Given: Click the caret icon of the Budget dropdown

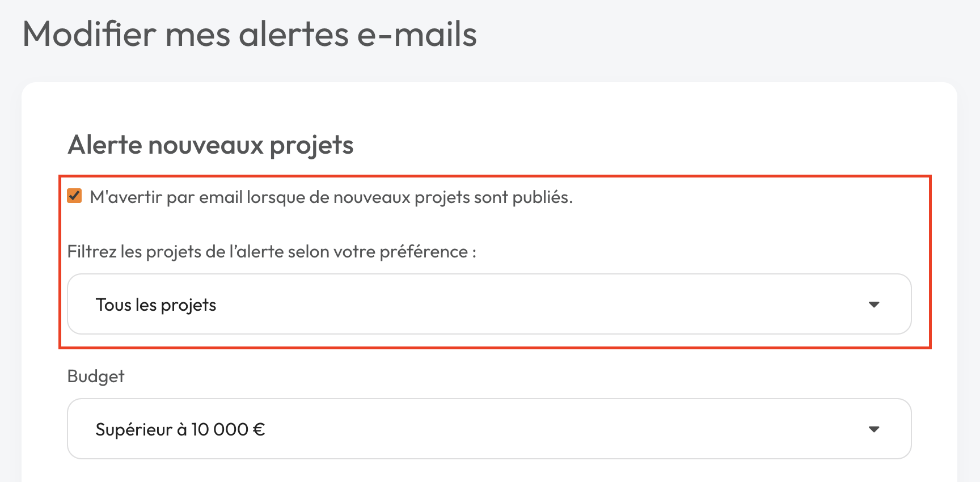Looking at the screenshot, I should pyautogui.click(x=874, y=429).
